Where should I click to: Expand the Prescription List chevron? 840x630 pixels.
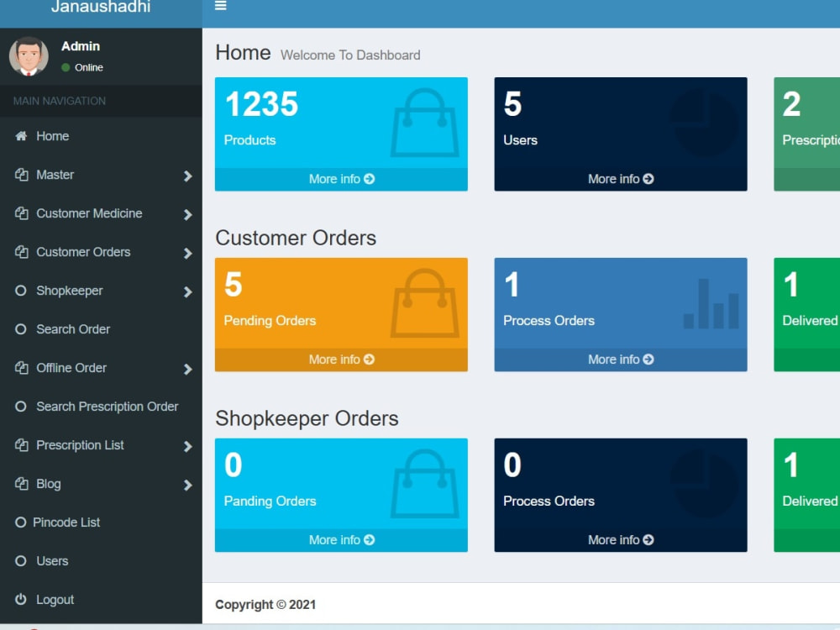pyautogui.click(x=187, y=446)
